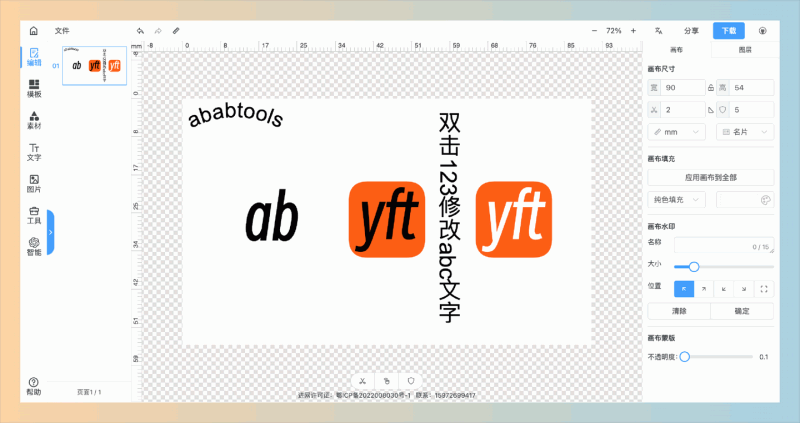The height and width of the screenshot is (423, 800).
Task: Switch to the 画布 tab
Action: pyautogui.click(x=676, y=50)
